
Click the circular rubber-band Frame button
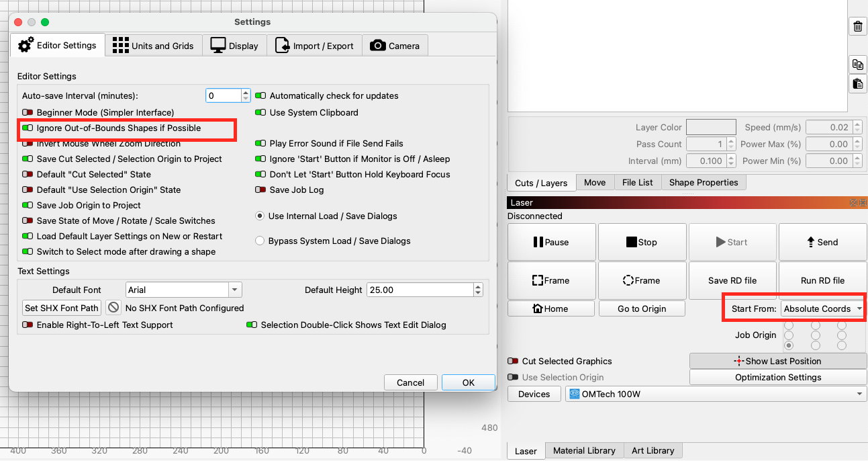642,281
